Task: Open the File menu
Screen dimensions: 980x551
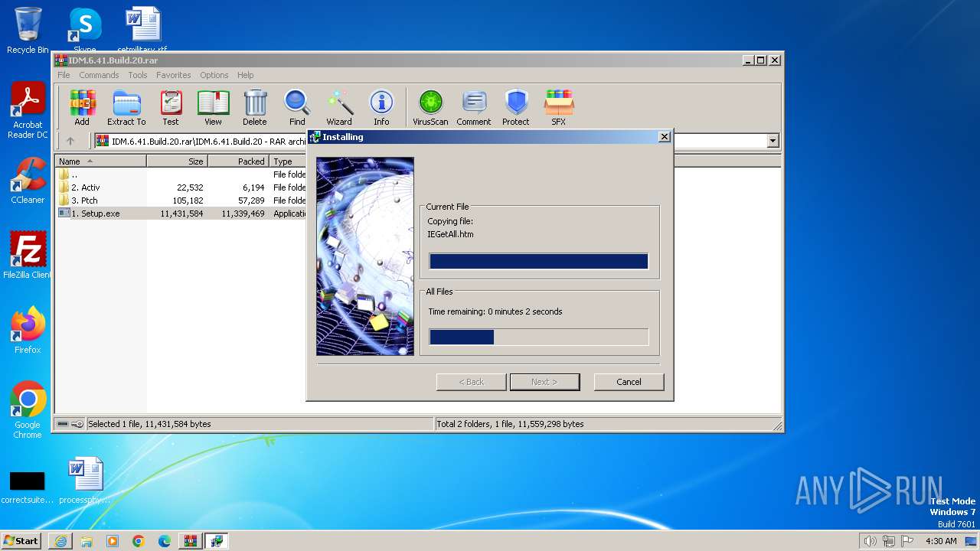Action: [64, 75]
